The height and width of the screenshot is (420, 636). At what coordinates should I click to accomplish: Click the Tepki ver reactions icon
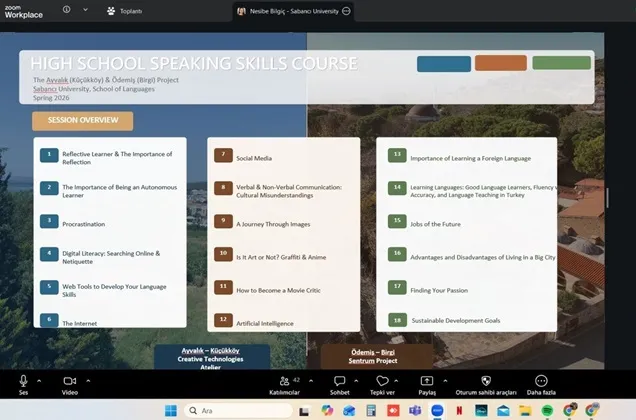(x=381, y=381)
